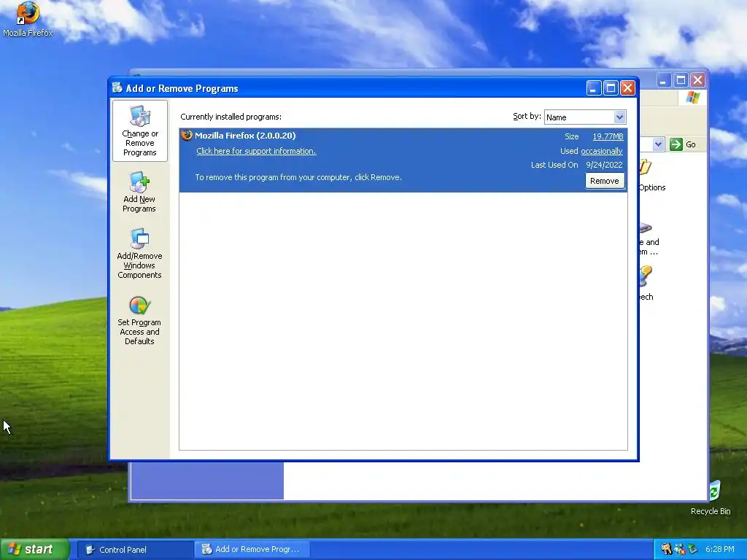Click the Remove button for Firefox
Image resolution: width=747 pixels, height=560 pixels.
[x=604, y=181]
